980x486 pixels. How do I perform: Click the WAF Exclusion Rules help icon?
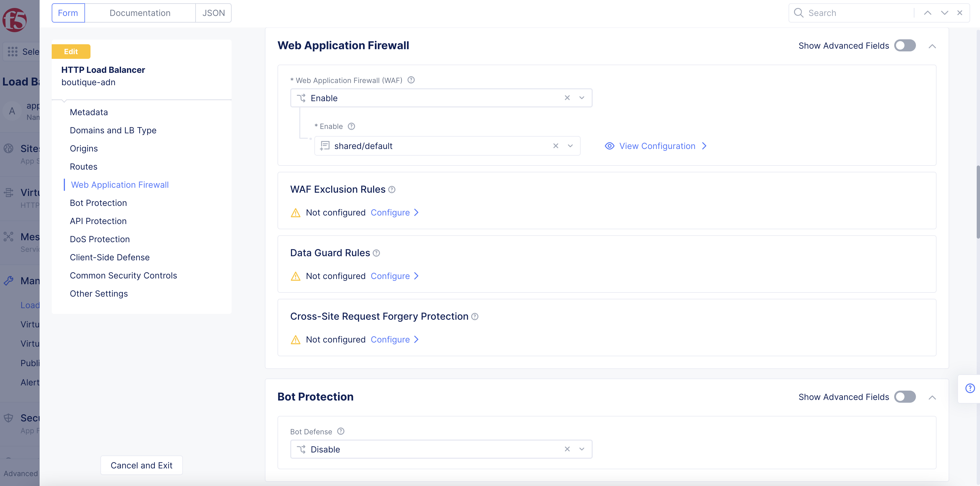pos(392,189)
